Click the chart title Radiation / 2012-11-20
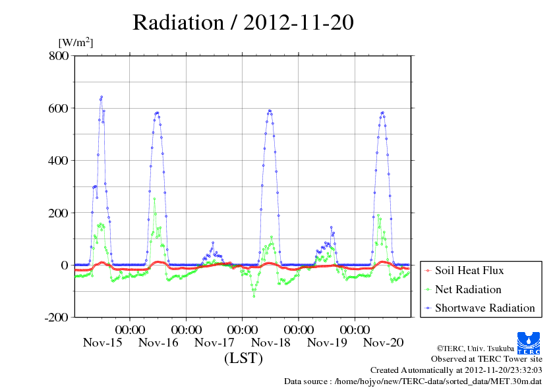The image size is (555, 392). tap(243, 22)
